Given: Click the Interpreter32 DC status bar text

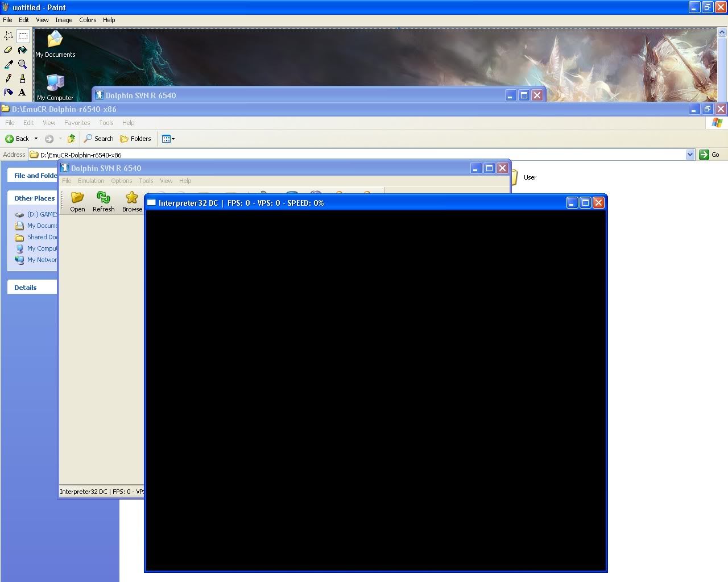Looking at the screenshot, I should pyautogui.click(x=101, y=492).
